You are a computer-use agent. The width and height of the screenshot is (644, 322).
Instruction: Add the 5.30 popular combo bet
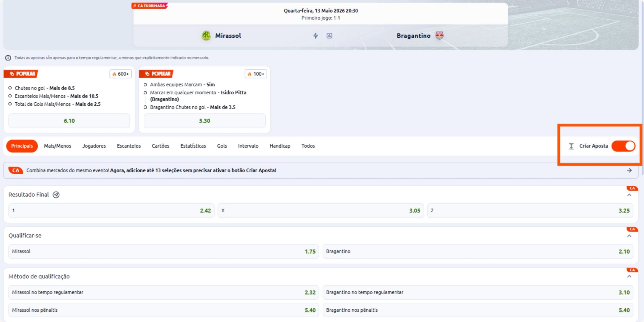[x=205, y=121]
